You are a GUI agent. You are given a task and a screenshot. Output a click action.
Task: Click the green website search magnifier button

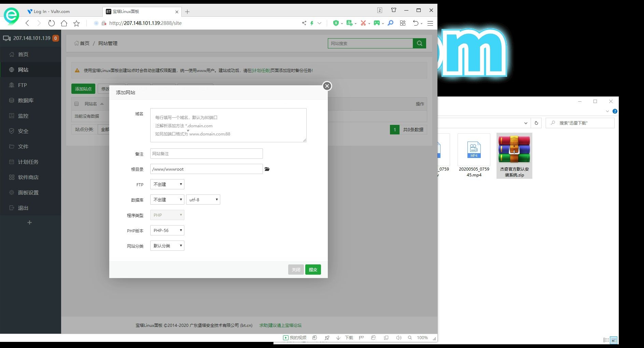(420, 43)
